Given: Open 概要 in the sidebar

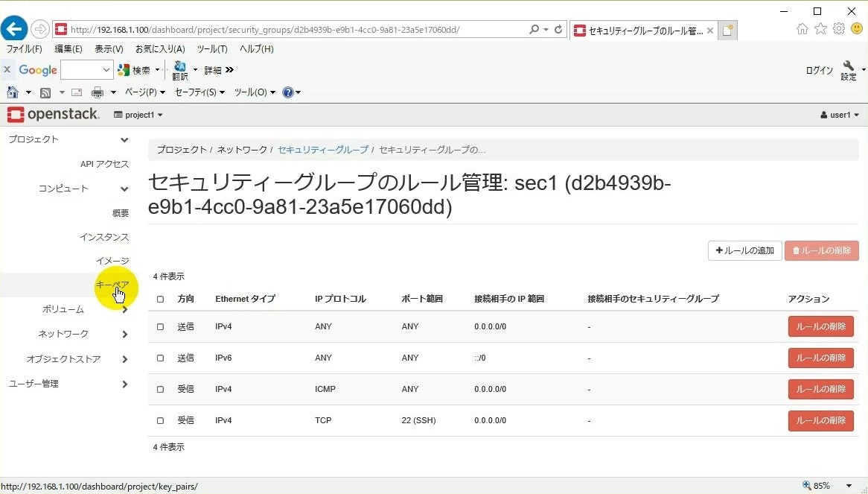Looking at the screenshot, I should coord(120,213).
